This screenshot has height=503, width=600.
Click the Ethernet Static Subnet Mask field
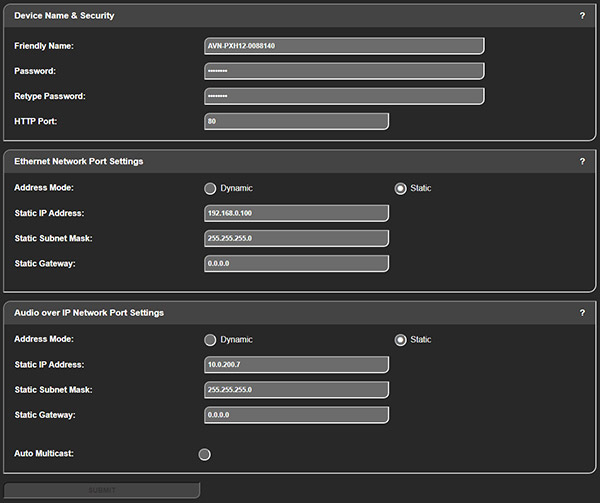point(296,238)
